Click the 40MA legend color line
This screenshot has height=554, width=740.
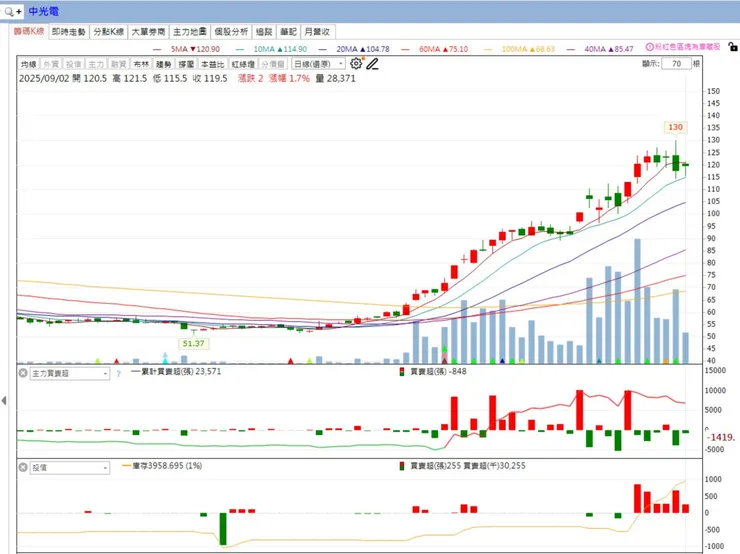(x=571, y=49)
